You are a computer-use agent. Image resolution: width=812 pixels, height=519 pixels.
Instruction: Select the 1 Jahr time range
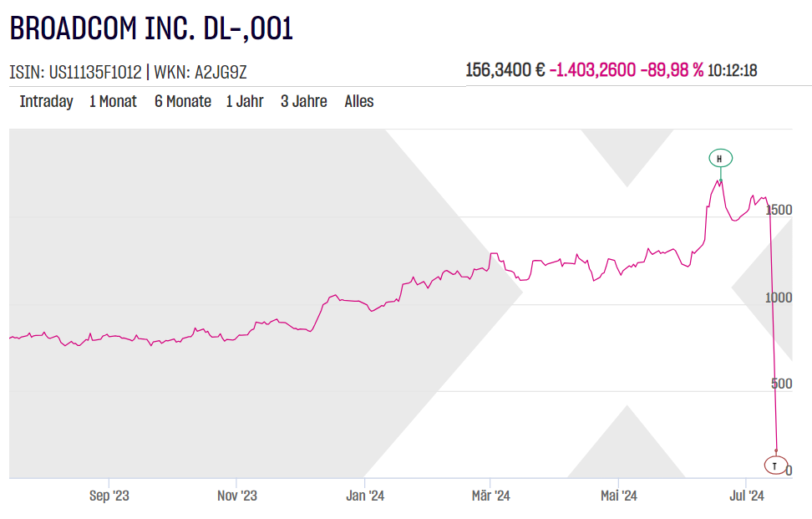point(245,102)
